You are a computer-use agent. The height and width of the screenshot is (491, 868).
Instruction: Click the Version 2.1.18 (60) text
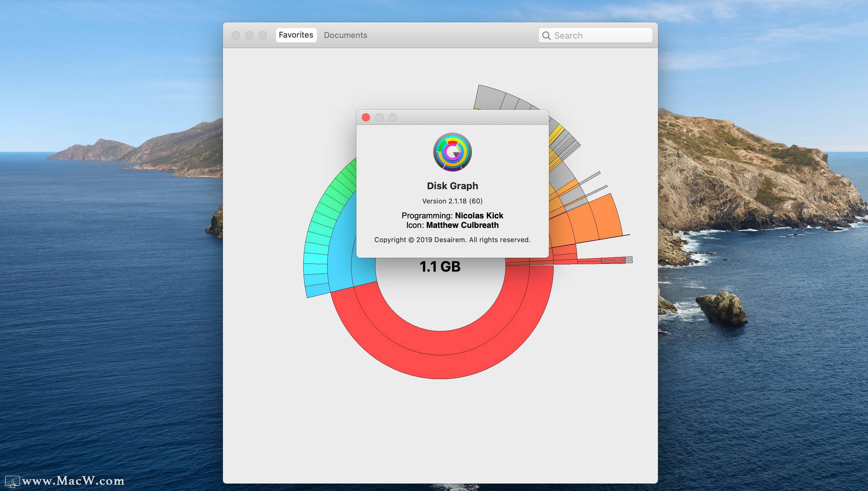click(452, 201)
